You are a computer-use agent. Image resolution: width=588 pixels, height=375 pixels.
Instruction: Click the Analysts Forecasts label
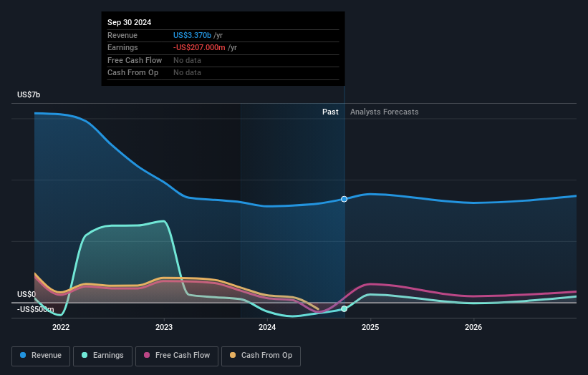(385, 112)
